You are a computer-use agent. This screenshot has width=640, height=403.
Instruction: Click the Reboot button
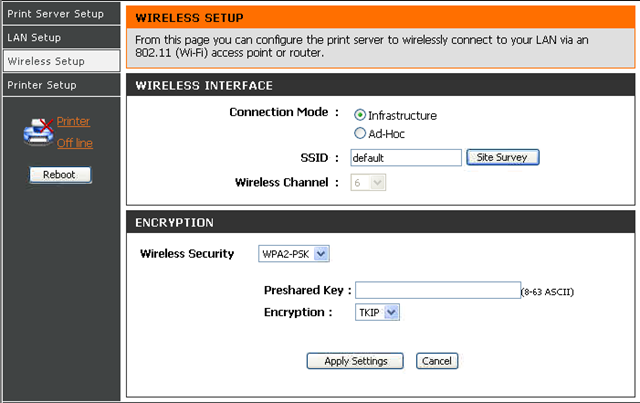pyautogui.click(x=60, y=175)
